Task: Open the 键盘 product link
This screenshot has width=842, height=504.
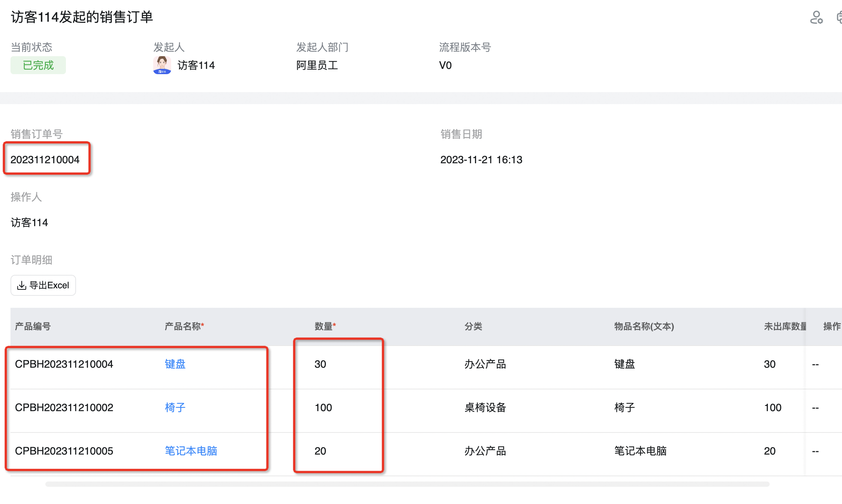Action: pyautogui.click(x=175, y=364)
